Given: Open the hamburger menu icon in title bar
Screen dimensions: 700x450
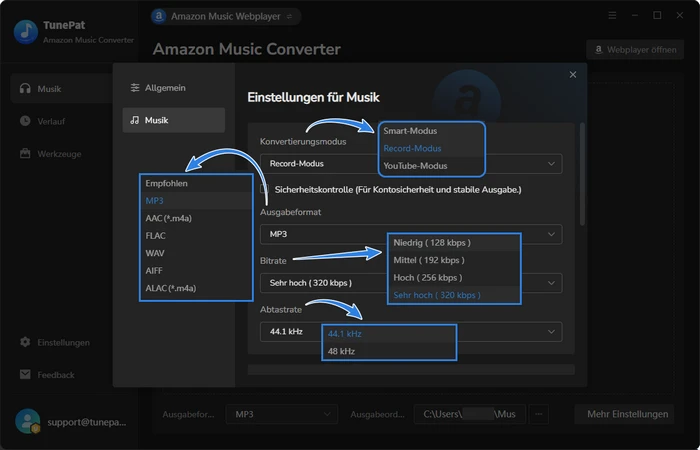Looking at the screenshot, I should pos(612,16).
